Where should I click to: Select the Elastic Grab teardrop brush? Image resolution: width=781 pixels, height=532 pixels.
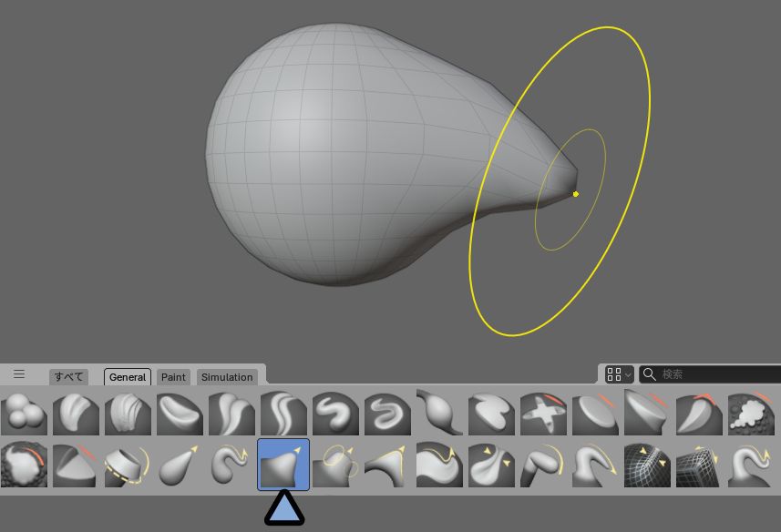pos(180,465)
